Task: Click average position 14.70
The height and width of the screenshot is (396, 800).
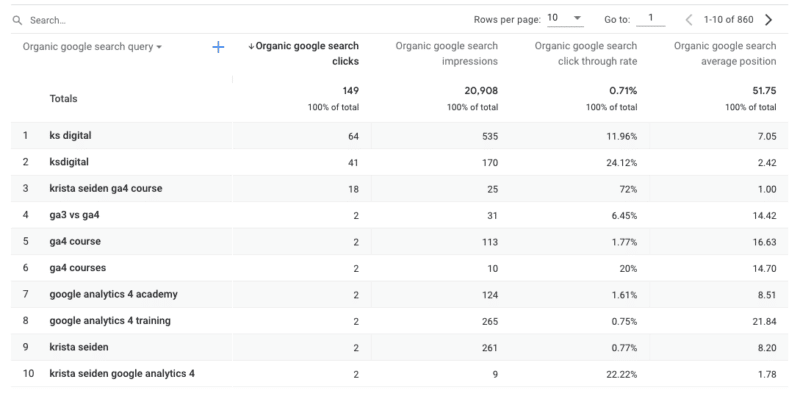Action: click(x=765, y=268)
